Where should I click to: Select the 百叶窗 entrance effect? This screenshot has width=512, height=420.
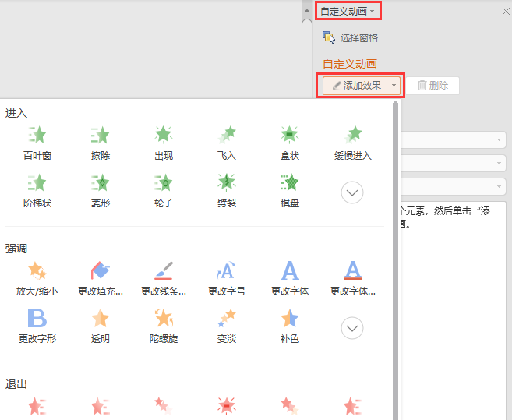pos(37,143)
